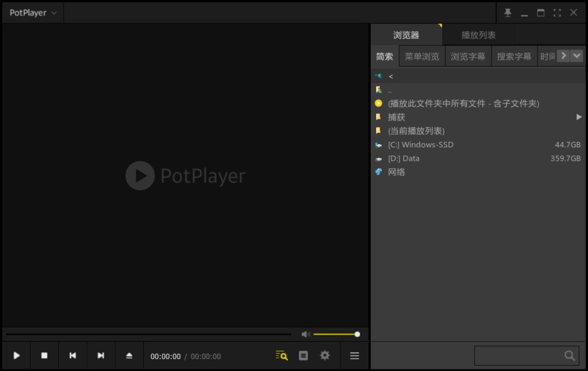The width and height of the screenshot is (588, 371).
Task: Open the [D:] Data drive
Action: (478, 158)
